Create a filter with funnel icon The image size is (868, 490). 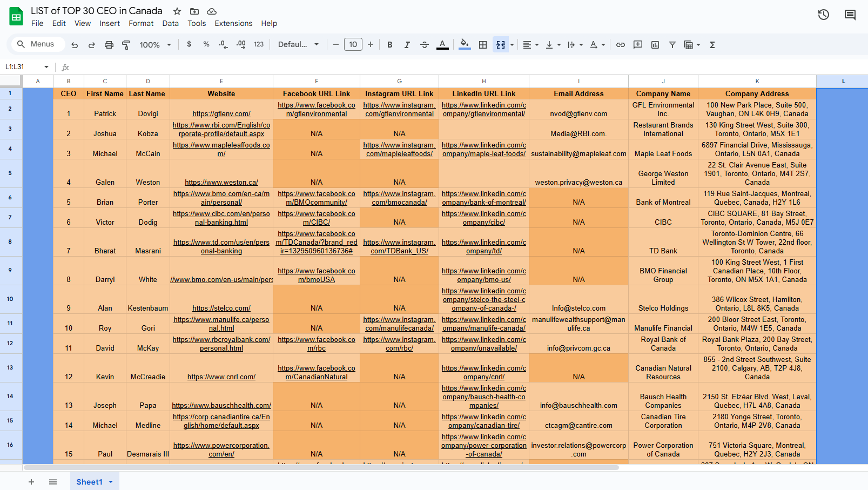pyautogui.click(x=672, y=45)
